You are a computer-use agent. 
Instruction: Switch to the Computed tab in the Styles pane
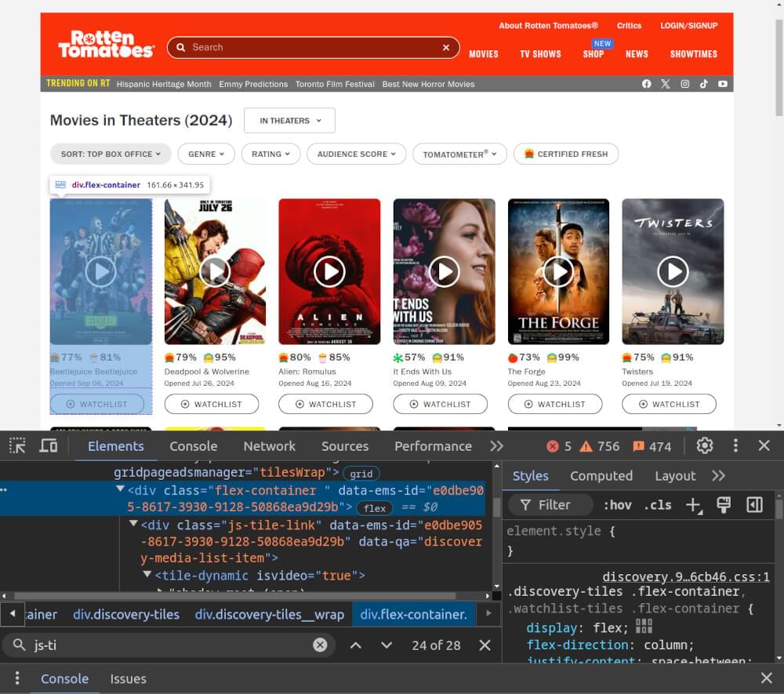tap(601, 475)
